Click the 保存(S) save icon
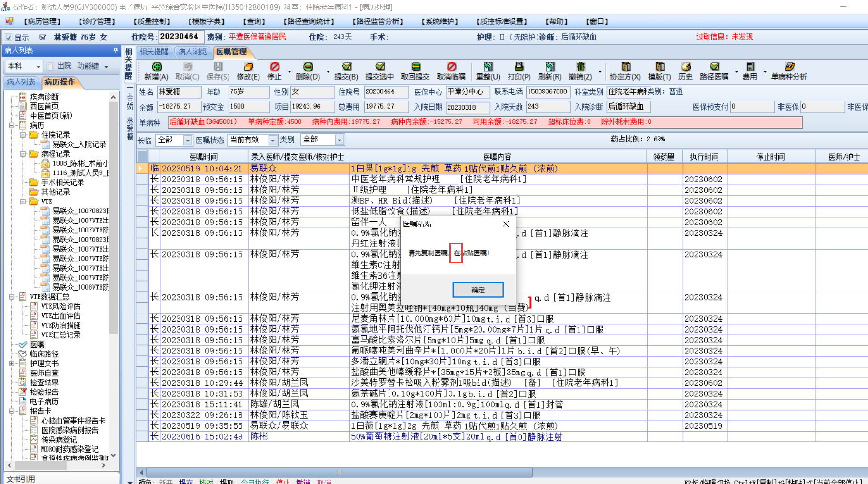This screenshot has width=868, height=484. (218, 67)
